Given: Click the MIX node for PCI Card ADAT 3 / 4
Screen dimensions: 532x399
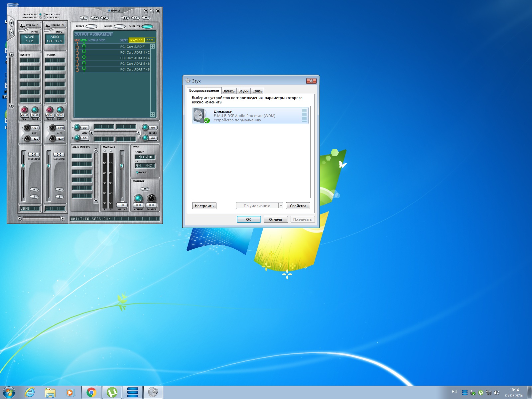Looking at the screenshot, I should [x=77, y=58].
